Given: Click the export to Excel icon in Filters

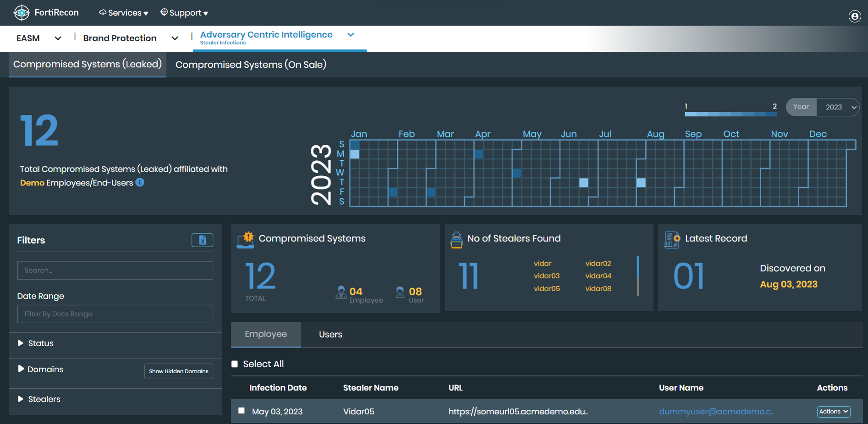Looking at the screenshot, I should tap(202, 240).
